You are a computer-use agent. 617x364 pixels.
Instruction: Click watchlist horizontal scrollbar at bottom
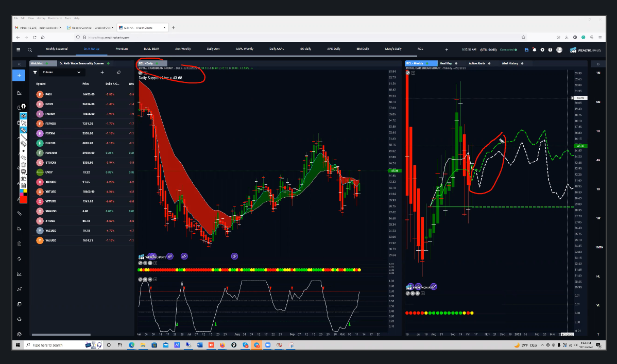[x=61, y=335]
